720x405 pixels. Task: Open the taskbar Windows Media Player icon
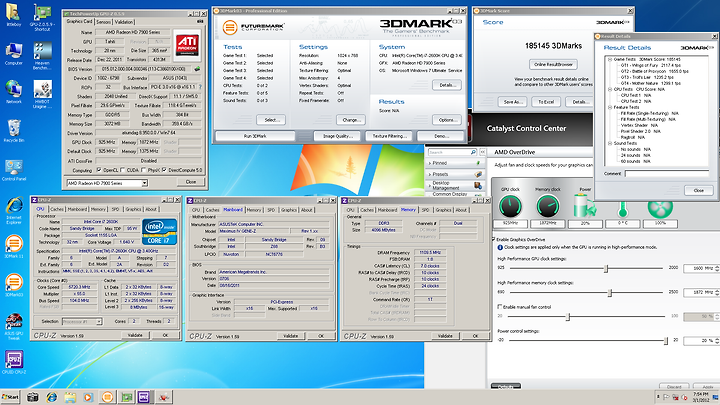pos(88,397)
